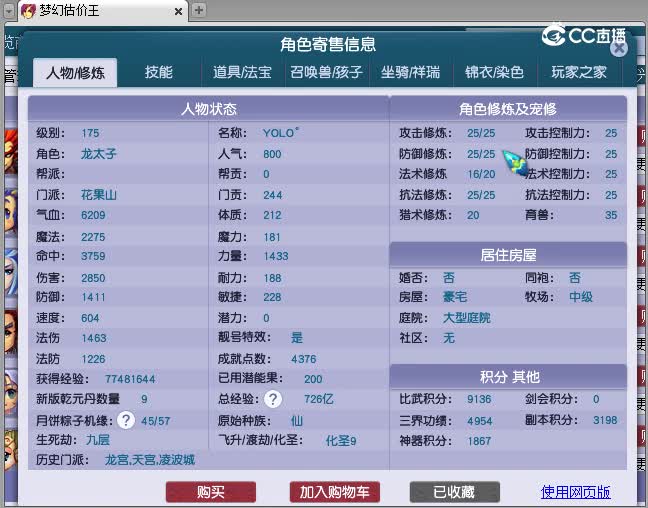This screenshot has width=648, height=508.
Task: Click the 大型庭院 courtyard value
Action: pos(467,318)
